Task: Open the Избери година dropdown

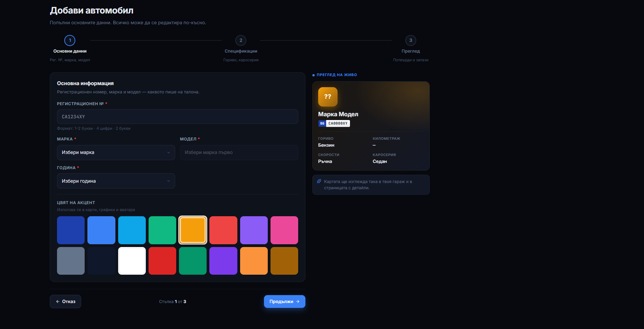Action: [x=116, y=181]
